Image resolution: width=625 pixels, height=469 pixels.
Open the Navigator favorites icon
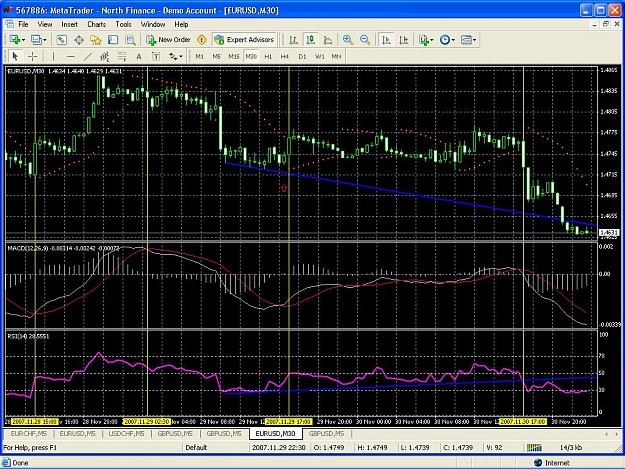(x=96, y=39)
